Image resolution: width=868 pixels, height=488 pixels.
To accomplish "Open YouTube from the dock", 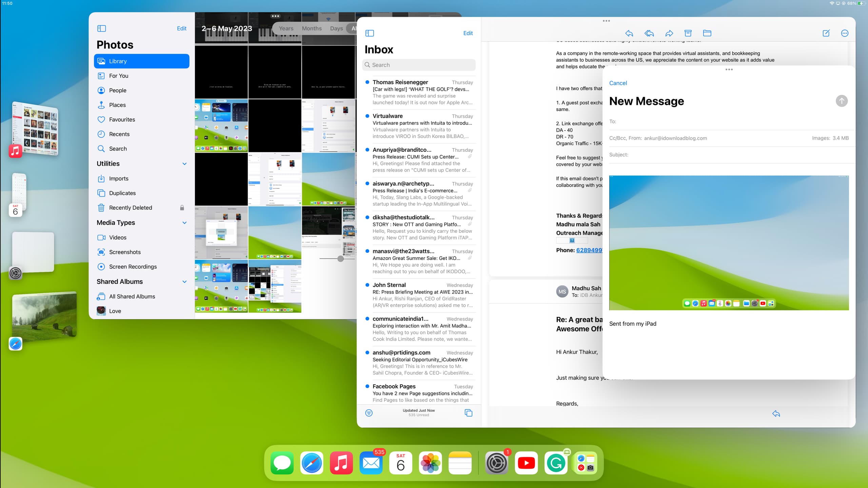I will [526, 463].
